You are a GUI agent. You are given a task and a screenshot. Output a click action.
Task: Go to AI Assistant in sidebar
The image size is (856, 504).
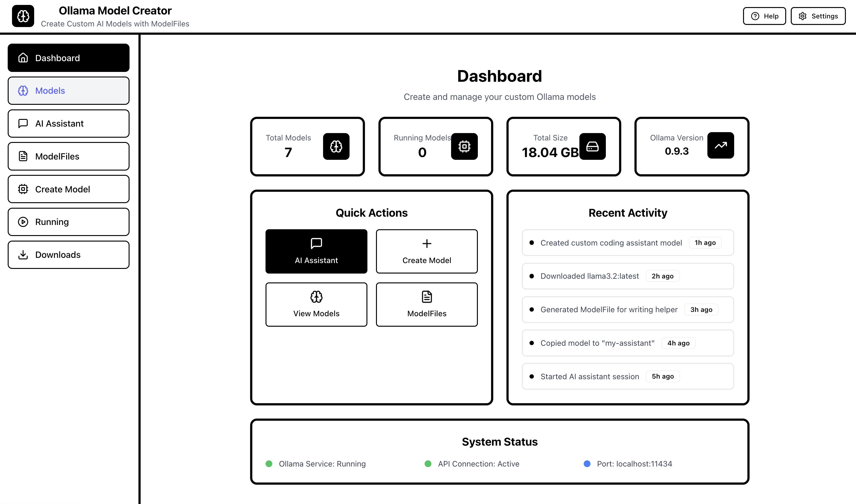(x=68, y=124)
